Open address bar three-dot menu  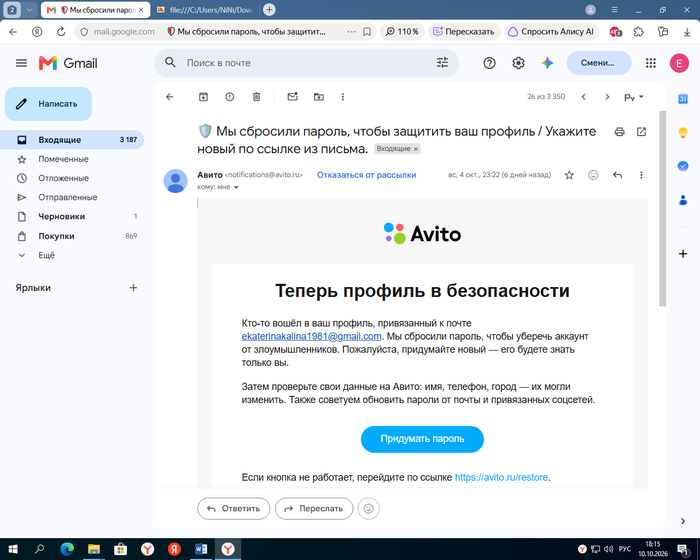351,32
